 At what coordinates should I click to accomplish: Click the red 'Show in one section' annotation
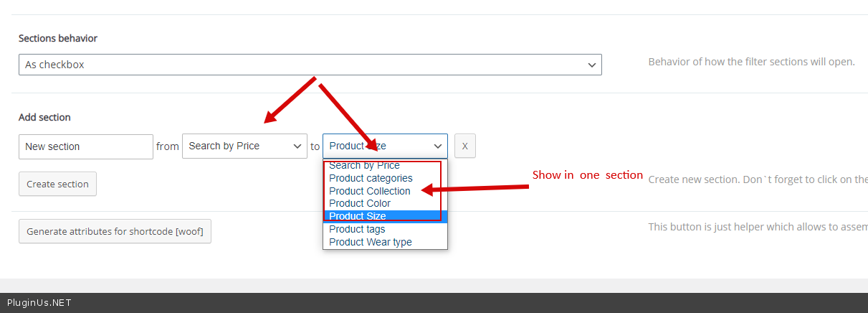[x=587, y=176]
